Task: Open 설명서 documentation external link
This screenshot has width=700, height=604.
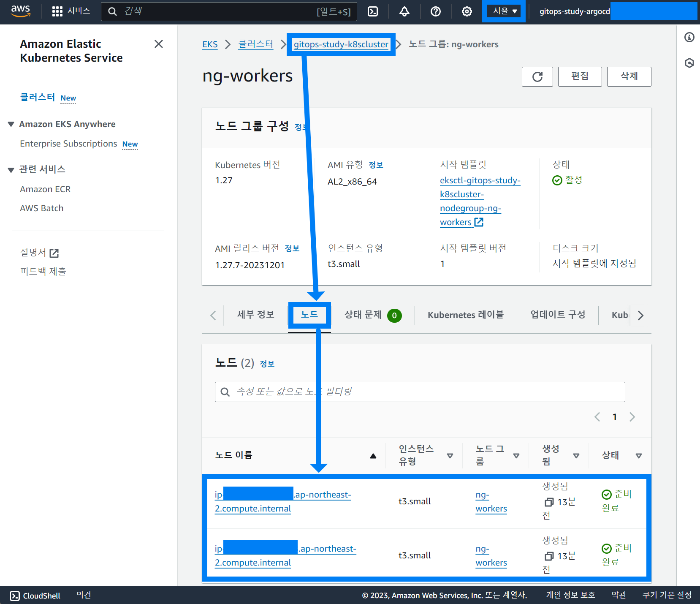Action: [x=39, y=253]
